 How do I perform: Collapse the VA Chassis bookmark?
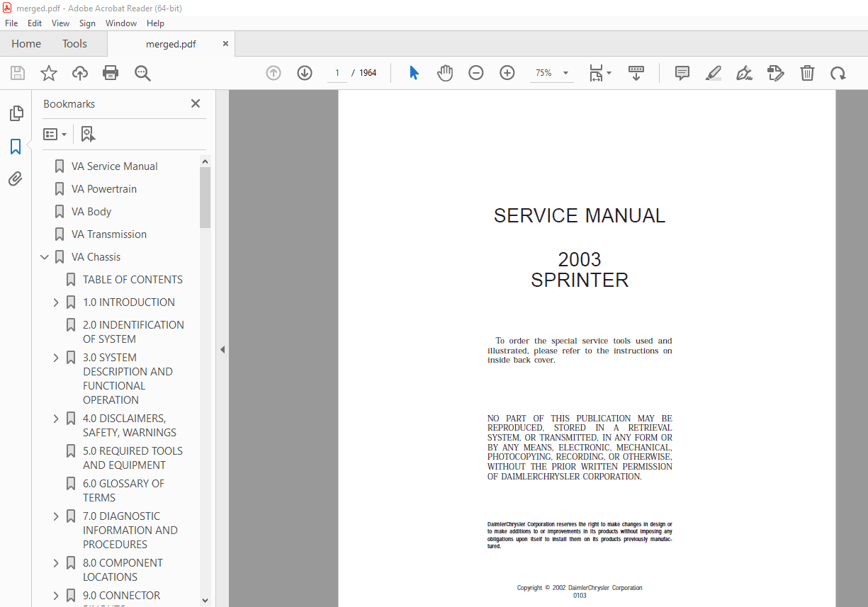[45, 256]
